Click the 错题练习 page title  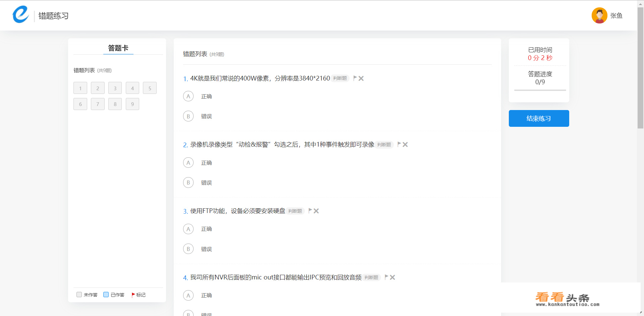click(54, 16)
